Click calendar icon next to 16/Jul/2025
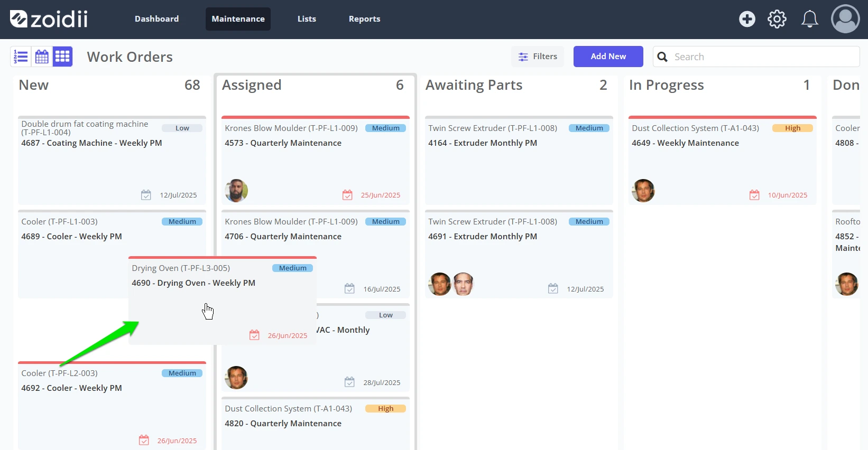 [x=349, y=288]
